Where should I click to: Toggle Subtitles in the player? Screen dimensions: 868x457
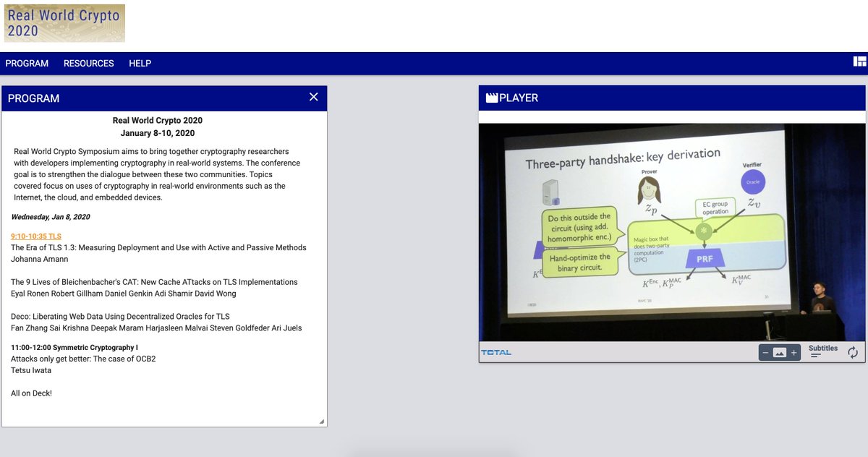(823, 352)
